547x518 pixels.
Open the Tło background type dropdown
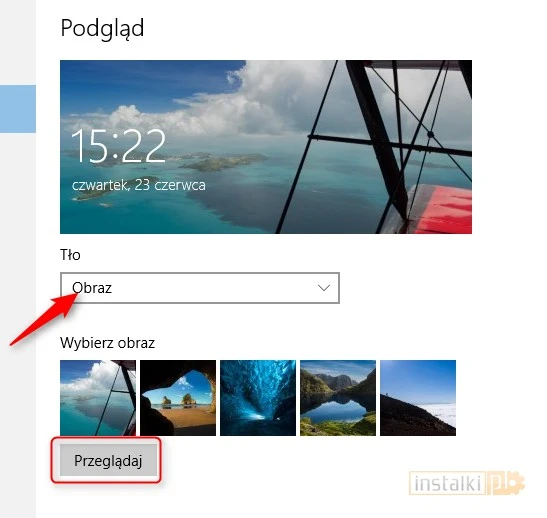[x=200, y=288]
